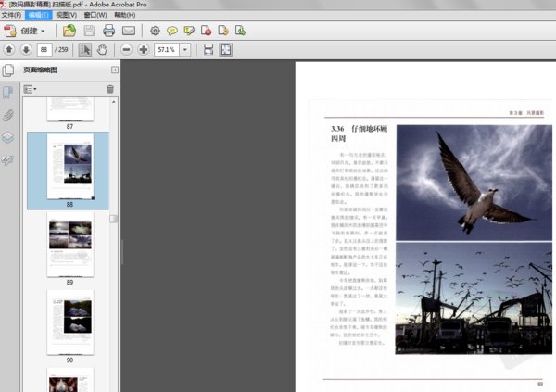This screenshot has height=392, width=556.
Task: Click the Email envelope icon
Action: [x=128, y=31]
